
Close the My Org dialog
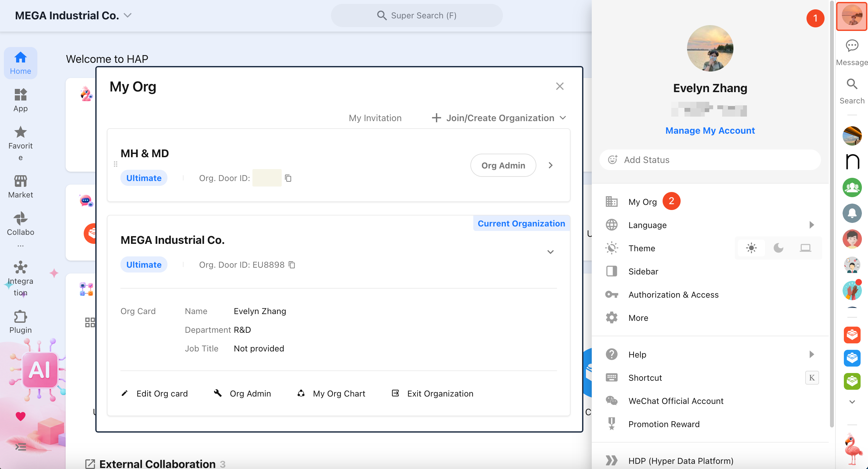click(560, 86)
